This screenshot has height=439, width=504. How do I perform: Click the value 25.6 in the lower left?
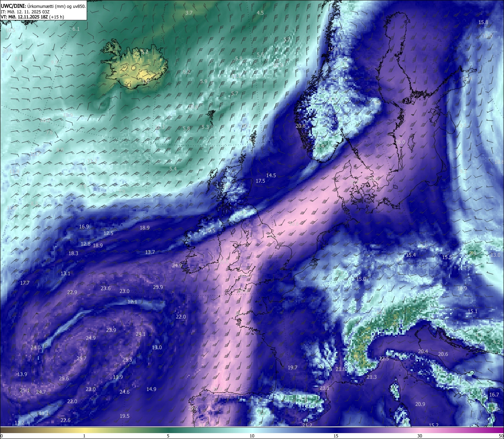64,378
